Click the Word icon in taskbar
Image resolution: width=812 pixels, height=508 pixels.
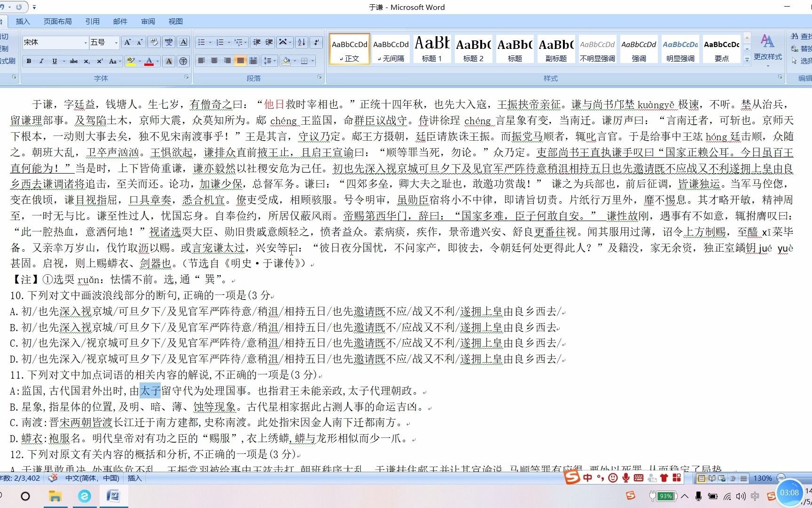coord(113,496)
